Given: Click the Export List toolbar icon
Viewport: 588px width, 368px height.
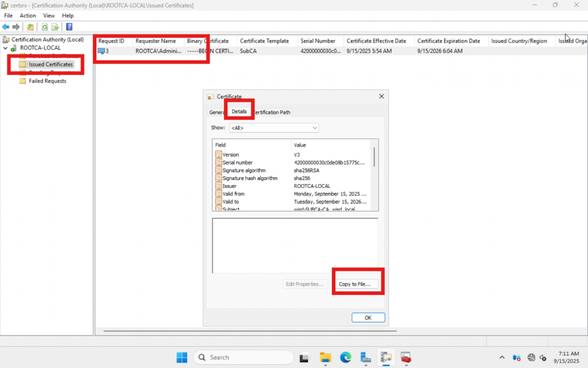Looking at the screenshot, I should coord(55,27).
